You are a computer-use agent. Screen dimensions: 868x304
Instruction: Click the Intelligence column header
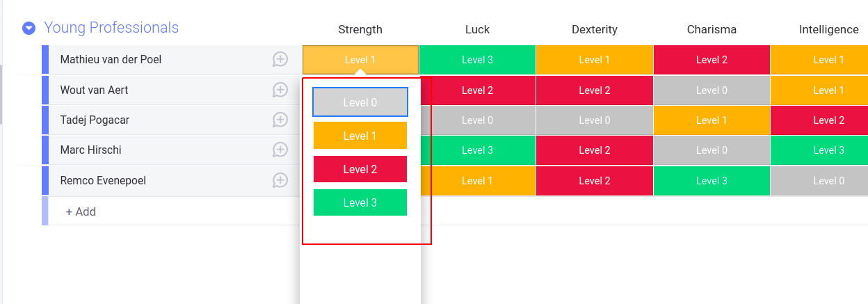point(828,30)
